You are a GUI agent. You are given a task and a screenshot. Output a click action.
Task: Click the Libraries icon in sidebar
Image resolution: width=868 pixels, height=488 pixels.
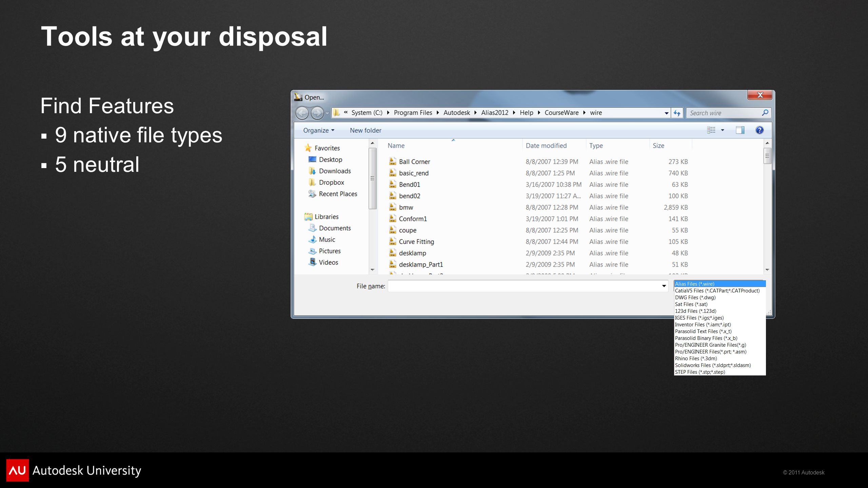308,217
